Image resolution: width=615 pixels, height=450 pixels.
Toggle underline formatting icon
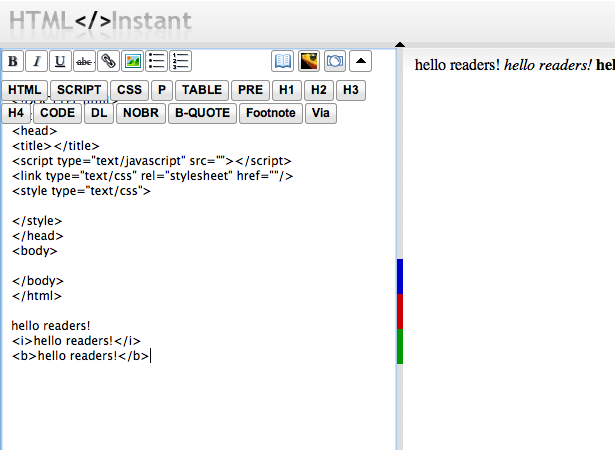[60, 61]
